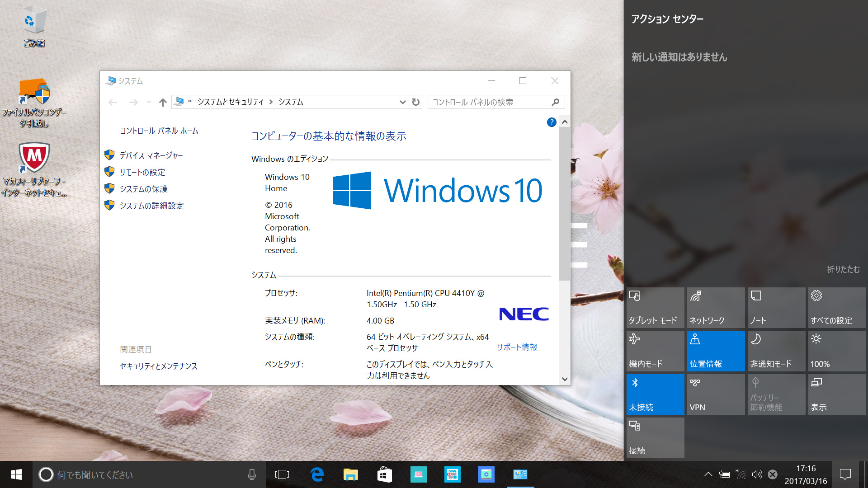Open デバイス マネージャー from the sidebar
This screenshot has height=488, width=868.
tap(151, 155)
